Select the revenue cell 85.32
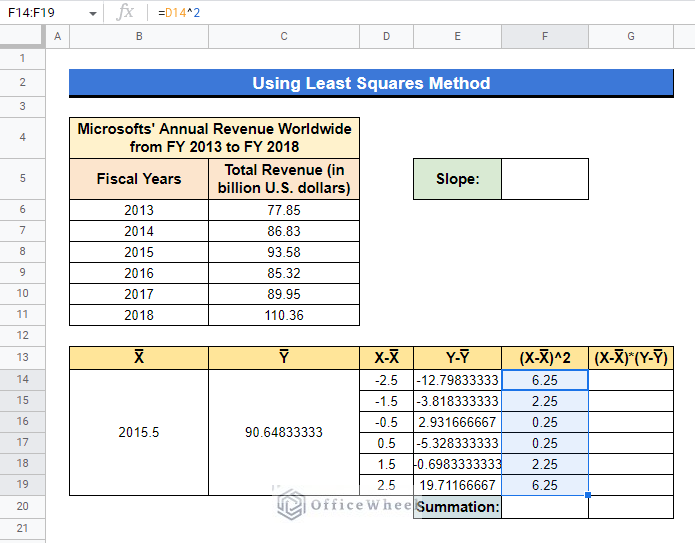The width and height of the screenshot is (695, 543). pyautogui.click(x=284, y=273)
